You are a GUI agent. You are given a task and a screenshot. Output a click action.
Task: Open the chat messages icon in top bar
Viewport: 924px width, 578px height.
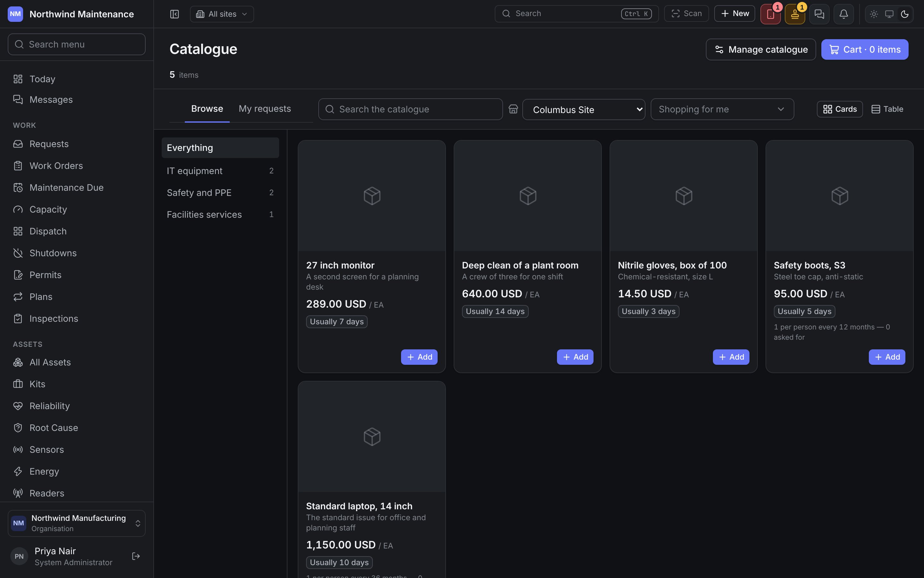(819, 14)
